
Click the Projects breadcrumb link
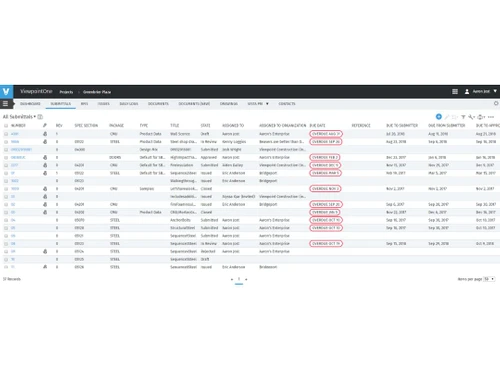66,92
